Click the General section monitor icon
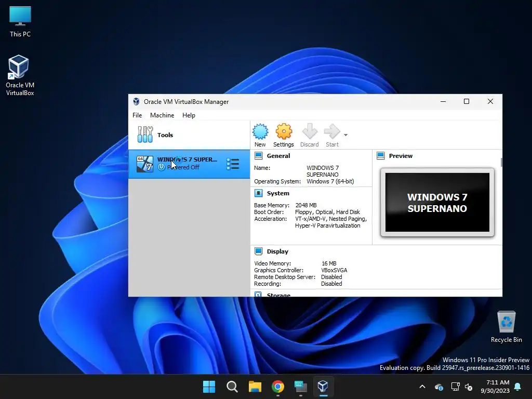This screenshot has height=399, width=532. pyautogui.click(x=259, y=156)
